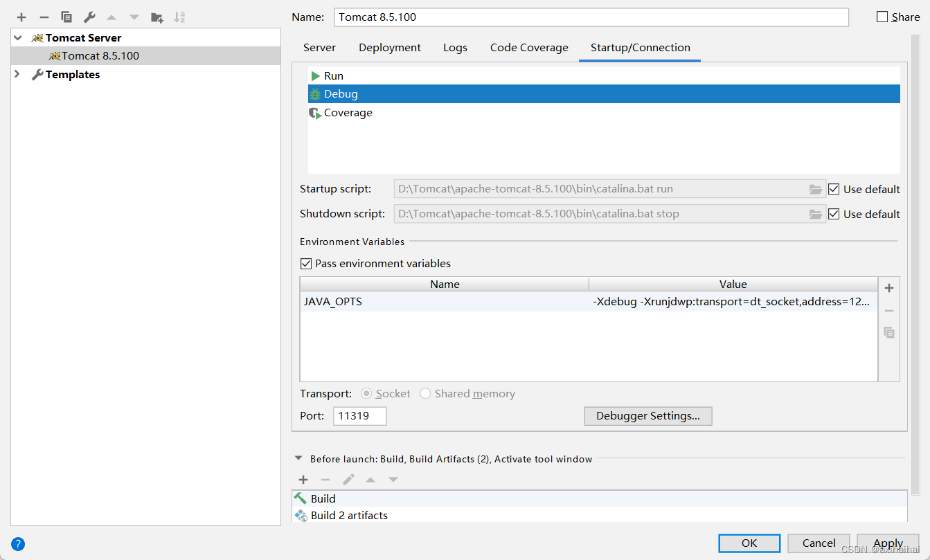Click the Apply button
Viewport: 930px width, 560px height.
[x=888, y=543]
